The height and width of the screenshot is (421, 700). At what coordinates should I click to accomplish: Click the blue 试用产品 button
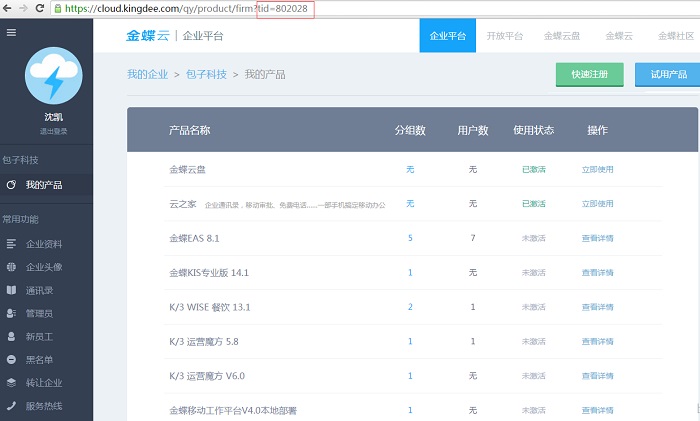(x=668, y=75)
